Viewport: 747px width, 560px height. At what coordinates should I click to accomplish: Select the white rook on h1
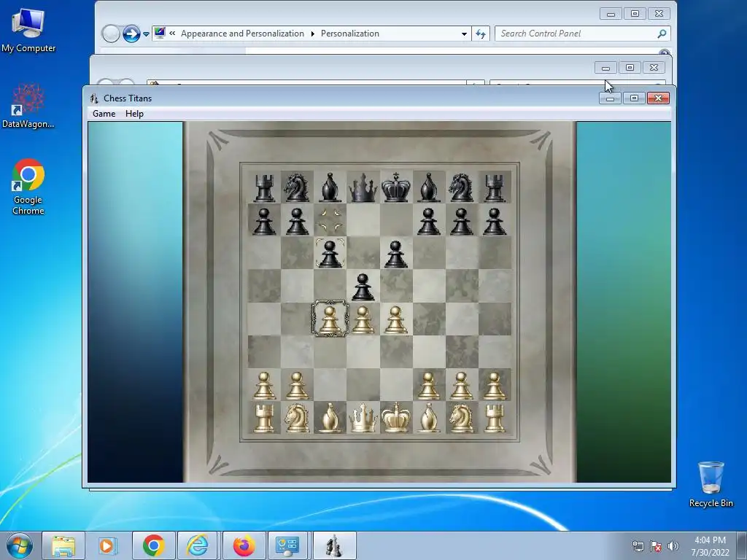click(495, 418)
